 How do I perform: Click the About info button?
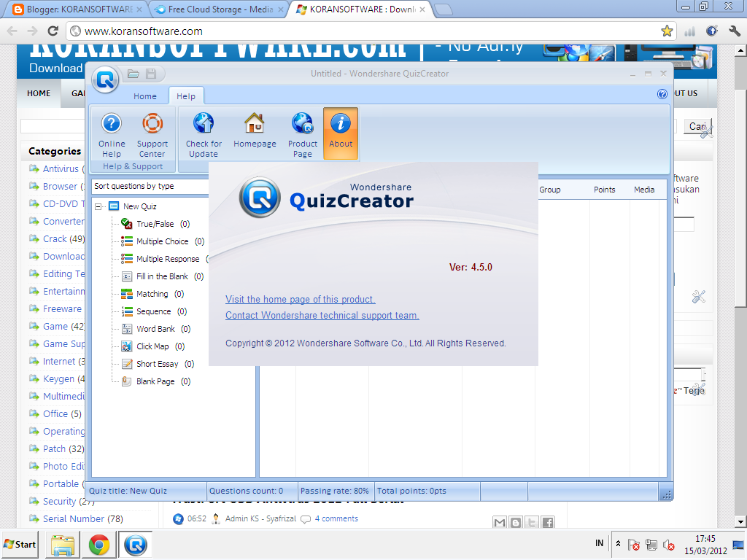341,133
